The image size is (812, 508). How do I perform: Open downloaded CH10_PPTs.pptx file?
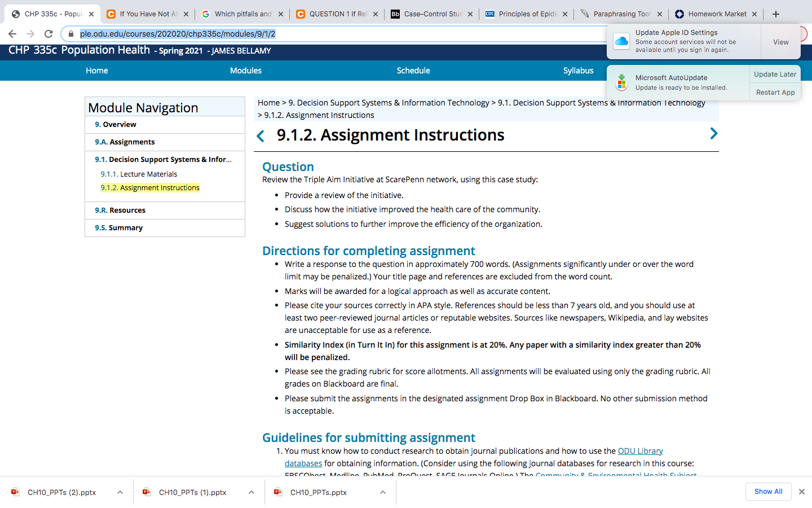click(x=319, y=492)
